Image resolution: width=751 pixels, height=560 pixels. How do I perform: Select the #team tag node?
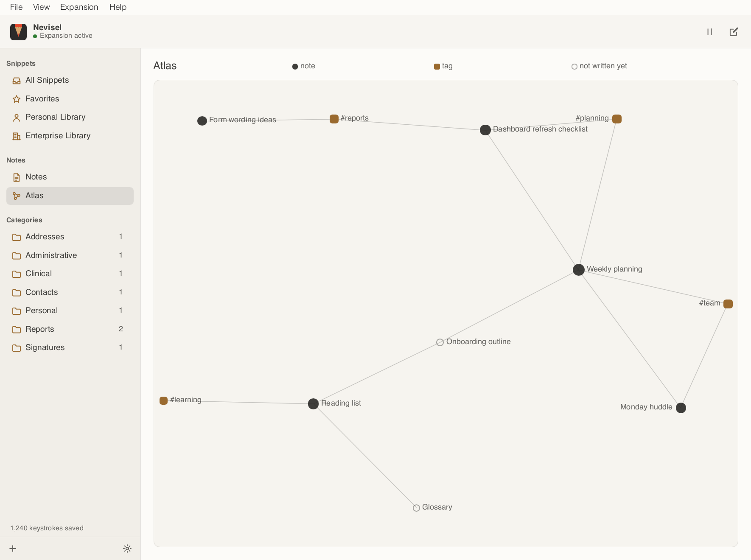click(728, 304)
